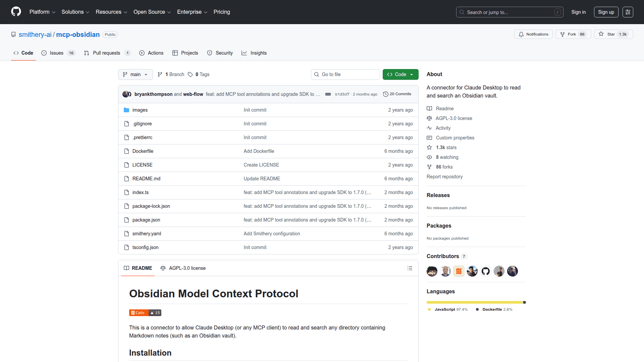
Task: Click the Star icon button
Action: coord(601,34)
